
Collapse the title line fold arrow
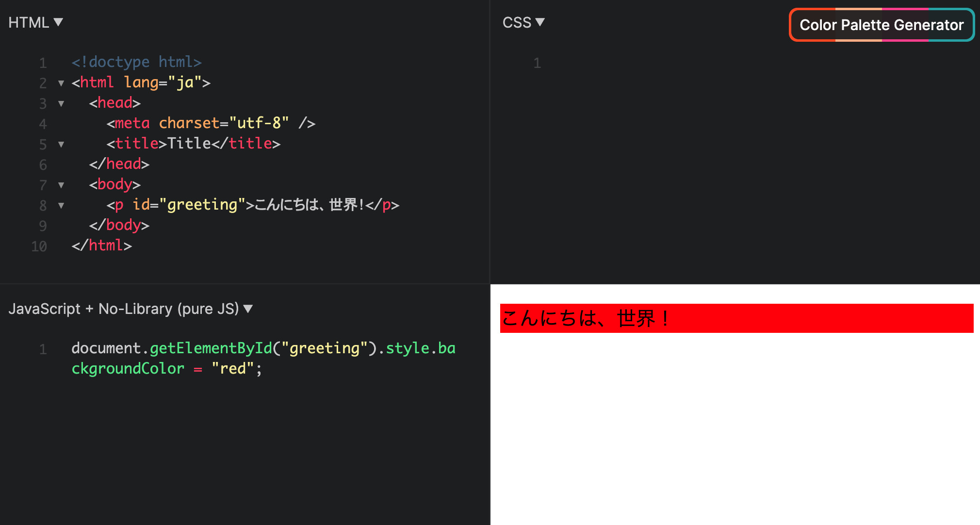click(x=61, y=144)
